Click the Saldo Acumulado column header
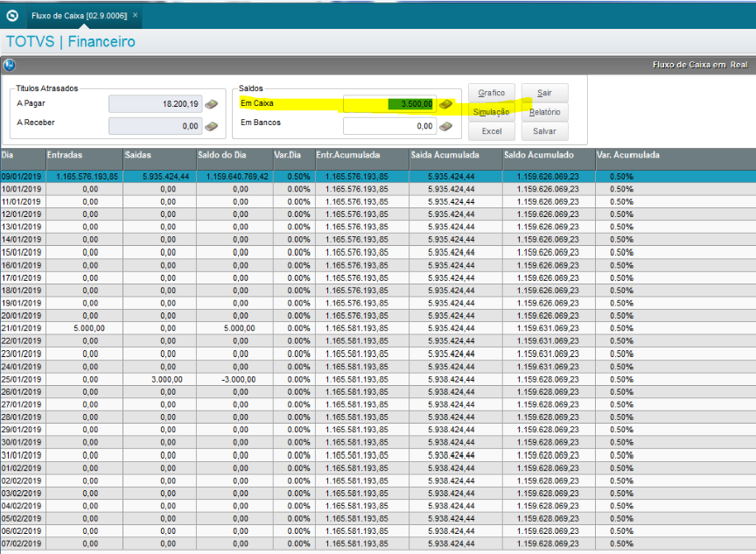The width and height of the screenshot is (756, 554). (549, 159)
